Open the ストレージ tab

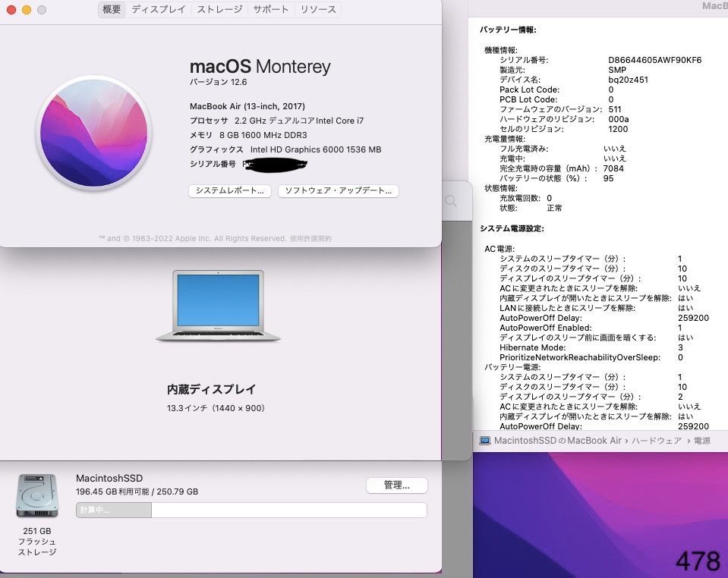click(219, 10)
